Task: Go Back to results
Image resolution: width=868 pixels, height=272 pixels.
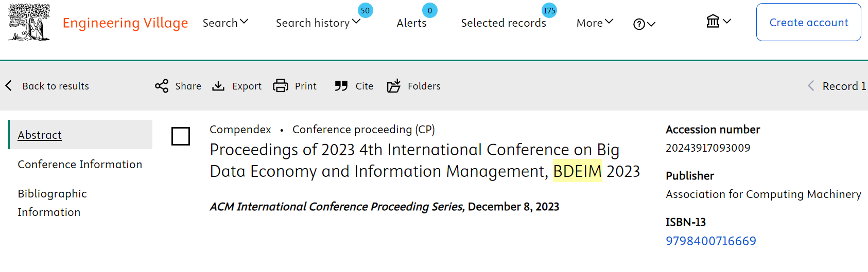Action: pyautogui.click(x=47, y=86)
